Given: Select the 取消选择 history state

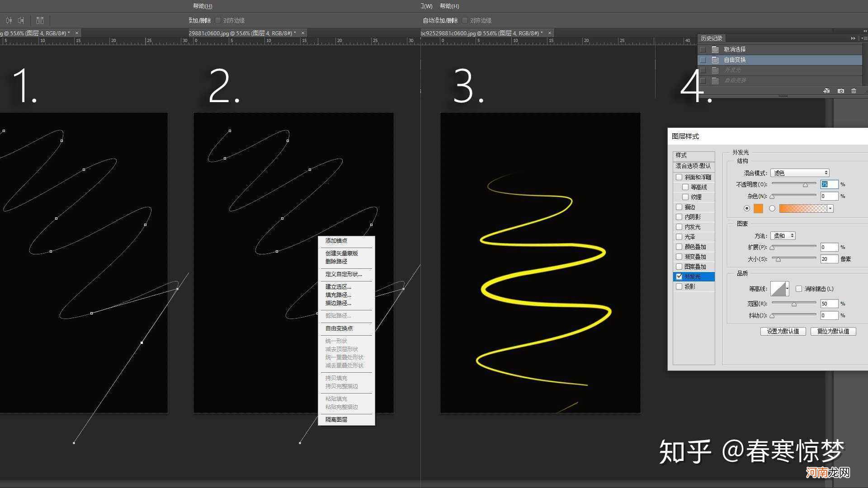Looking at the screenshot, I should point(780,49).
